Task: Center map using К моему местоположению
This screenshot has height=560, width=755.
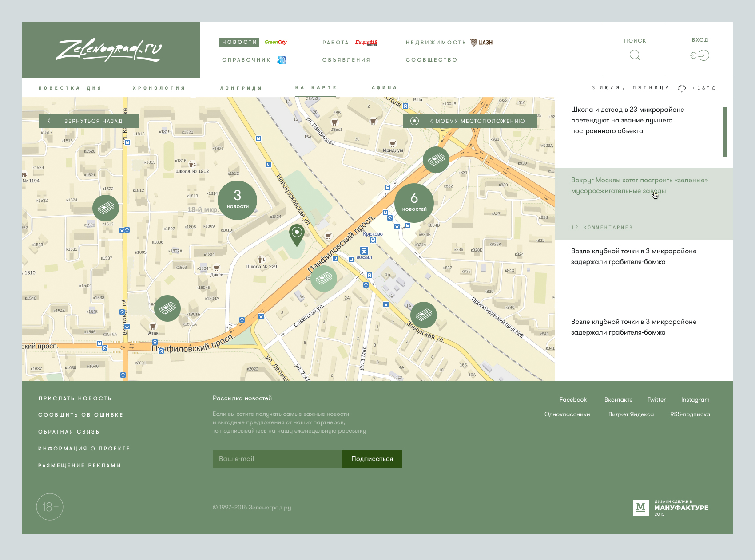Action: (x=470, y=121)
